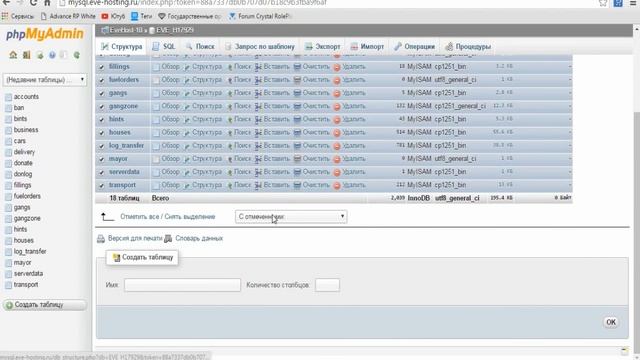This screenshot has height=360, width=640.
Task: Click the browser home icon
Action: click(47, 2)
